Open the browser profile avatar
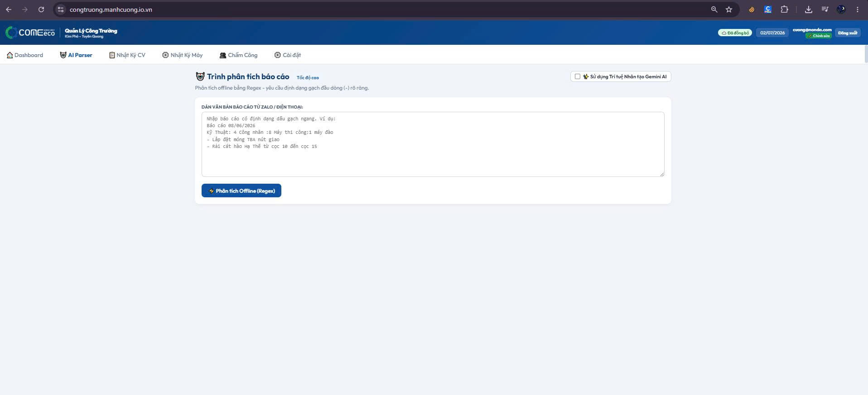 [x=841, y=10]
